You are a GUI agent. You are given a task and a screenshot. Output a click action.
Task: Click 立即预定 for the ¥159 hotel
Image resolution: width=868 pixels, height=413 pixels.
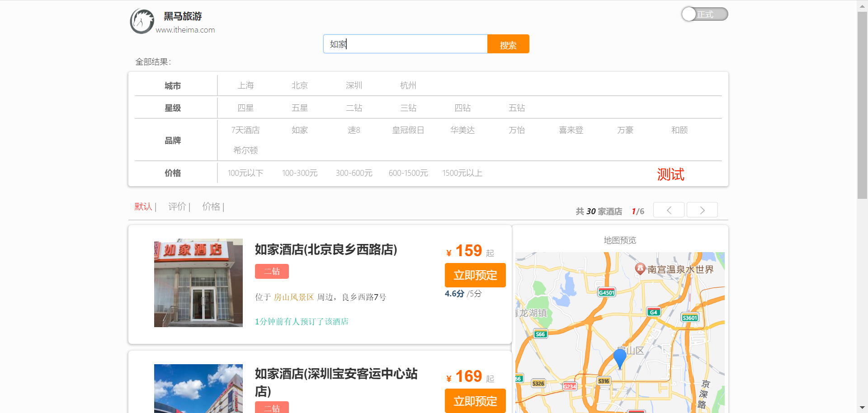[475, 275]
